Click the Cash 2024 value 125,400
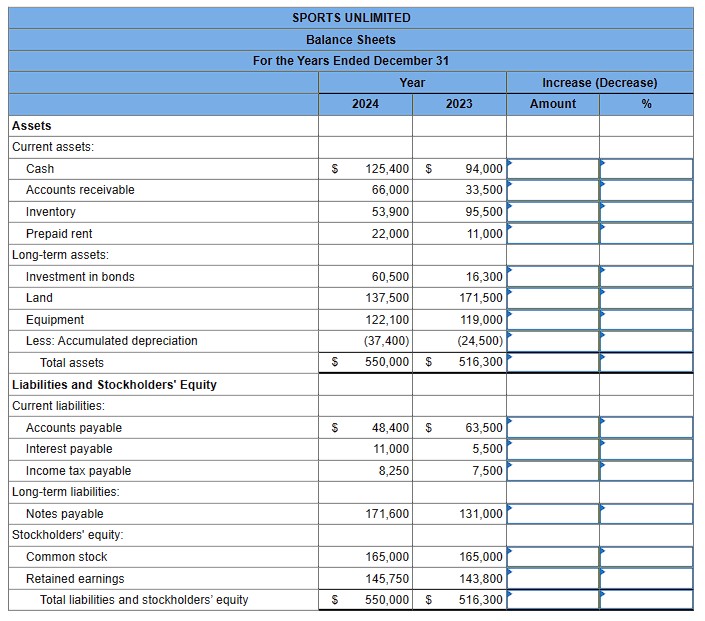 (387, 169)
